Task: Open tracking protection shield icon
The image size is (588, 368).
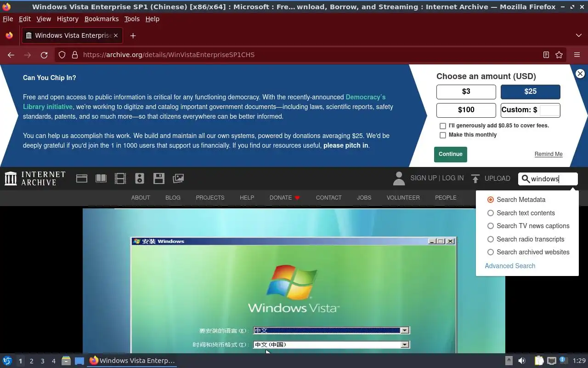Action: 62,55
